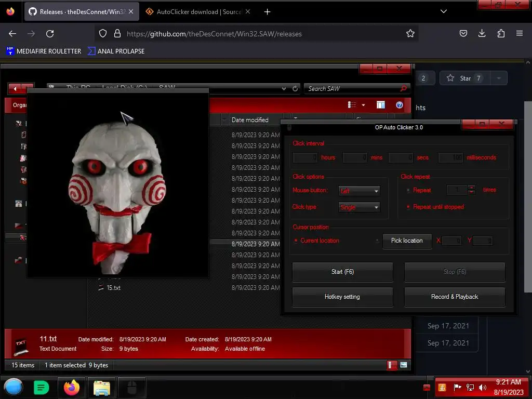Image resolution: width=532 pixels, height=399 pixels.
Task: Open the Explorer view options dropdown arrow
Action: click(x=363, y=105)
